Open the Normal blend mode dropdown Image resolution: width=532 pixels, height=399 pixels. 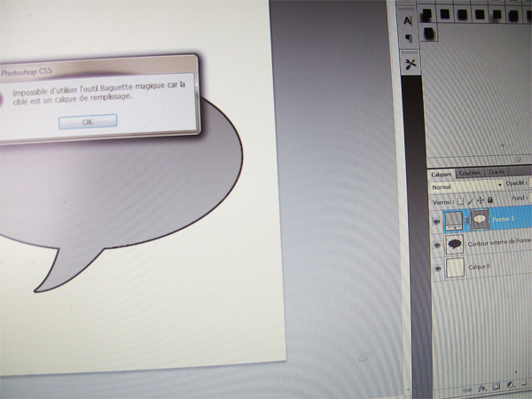(466, 186)
